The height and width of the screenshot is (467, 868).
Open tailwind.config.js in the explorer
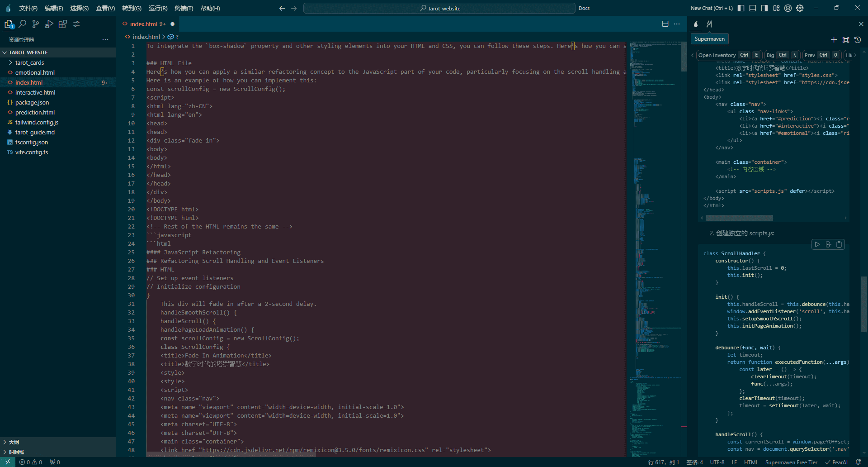[58, 122]
